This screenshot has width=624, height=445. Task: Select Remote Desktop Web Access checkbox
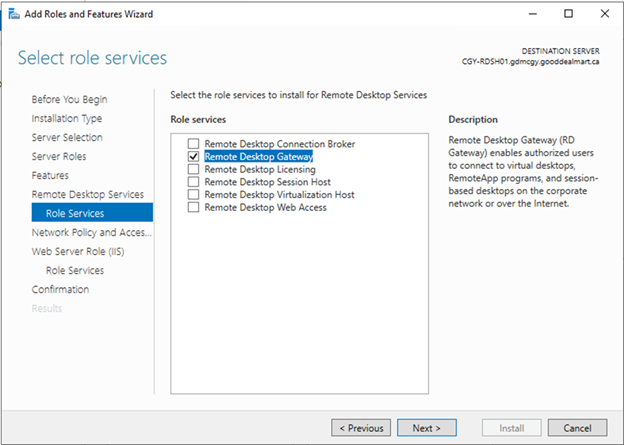tap(193, 207)
